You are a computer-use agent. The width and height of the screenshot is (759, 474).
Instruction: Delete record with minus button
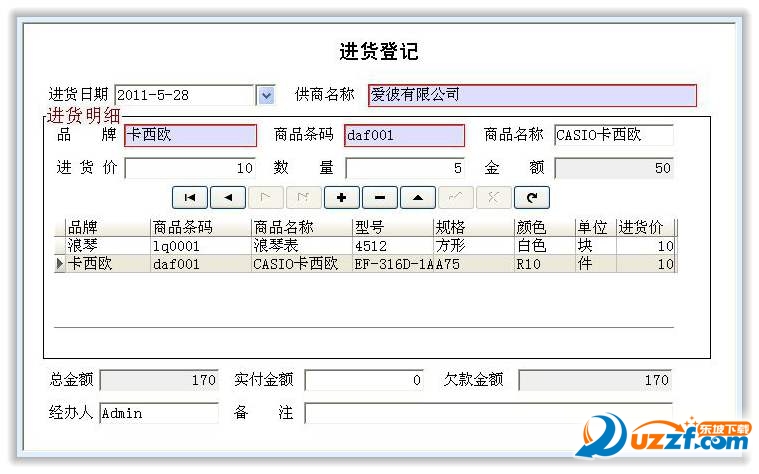tap(380, 198)
